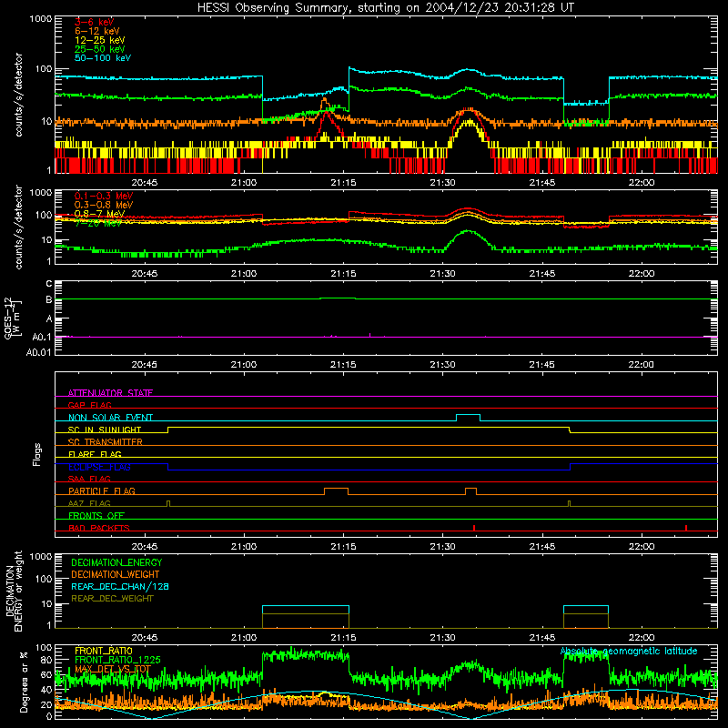Click the cyan REAR_DEC_CHAN box after 21:45

pyautogui.click(x=586, y=610)
